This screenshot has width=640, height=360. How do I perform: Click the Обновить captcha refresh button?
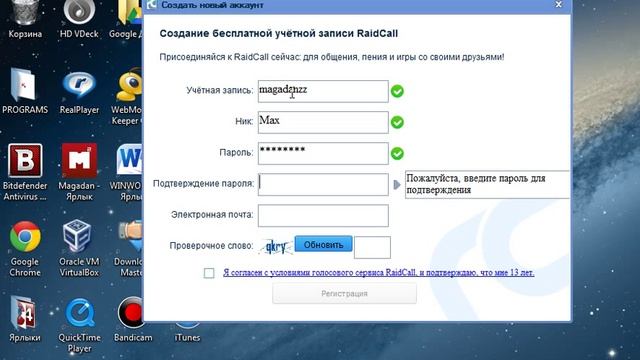click(323, 244)
